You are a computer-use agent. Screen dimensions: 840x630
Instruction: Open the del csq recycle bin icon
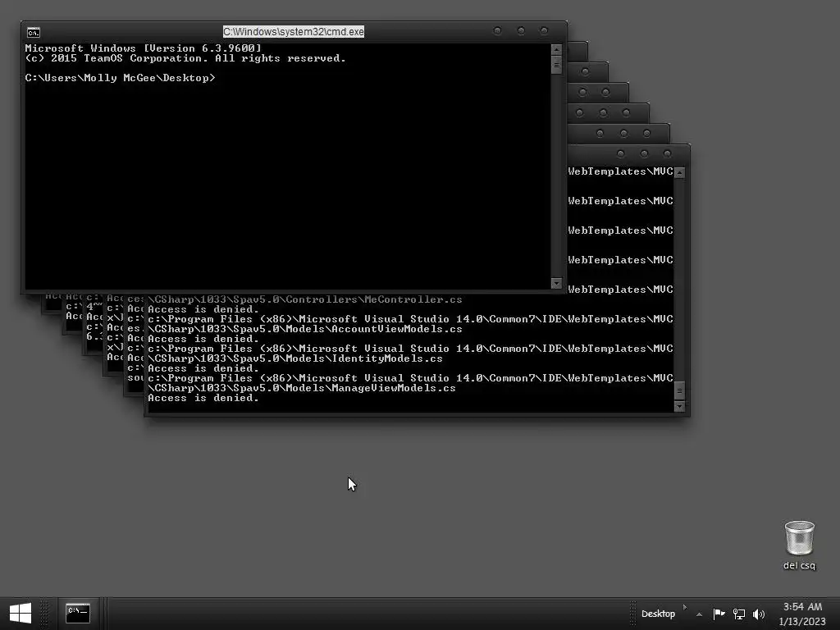(799, 545)
